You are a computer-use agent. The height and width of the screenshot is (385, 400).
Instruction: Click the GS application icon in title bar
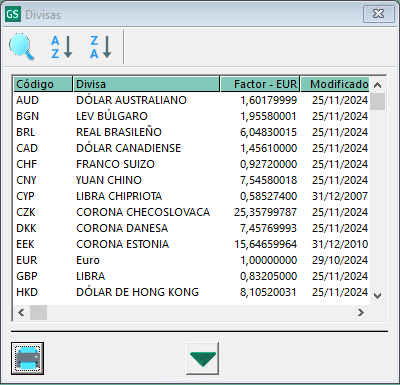click(13, 14)
